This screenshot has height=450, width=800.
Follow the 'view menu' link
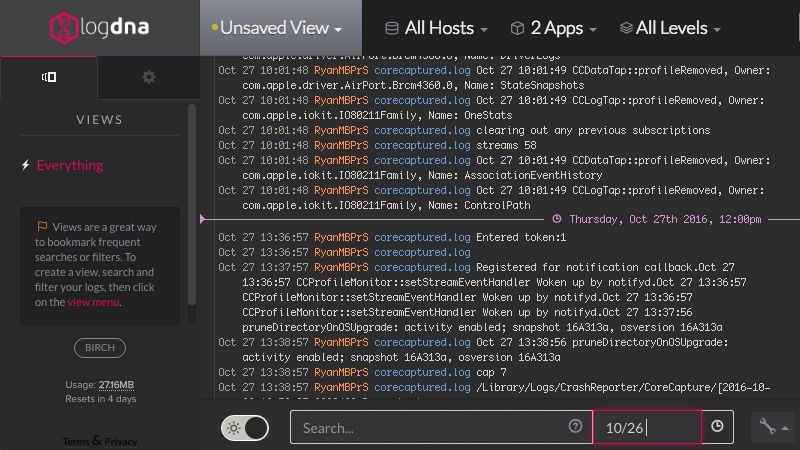point(93,302)
